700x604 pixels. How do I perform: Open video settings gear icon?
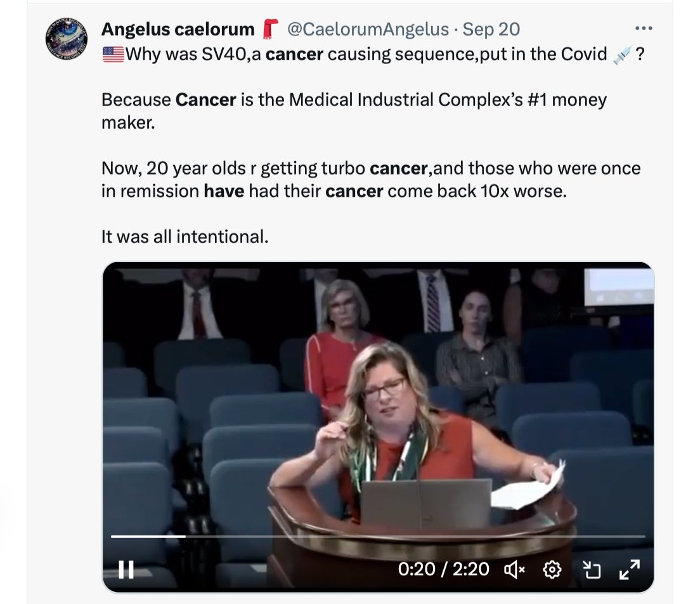[x=552, y=570]
